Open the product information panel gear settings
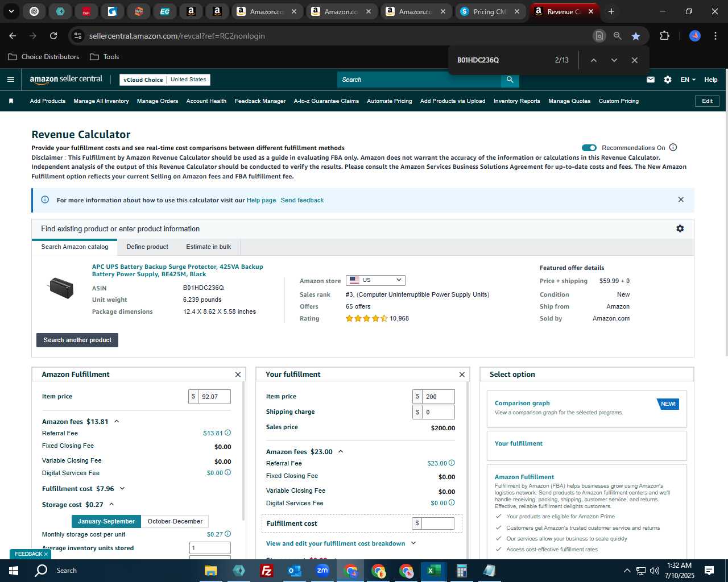 pos(680,228)
